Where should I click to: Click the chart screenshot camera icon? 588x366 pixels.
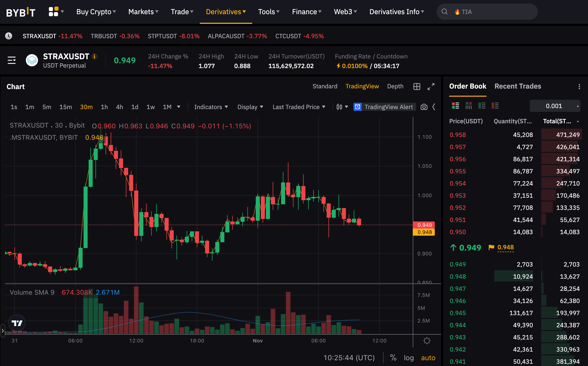click(x=424, y=107)
